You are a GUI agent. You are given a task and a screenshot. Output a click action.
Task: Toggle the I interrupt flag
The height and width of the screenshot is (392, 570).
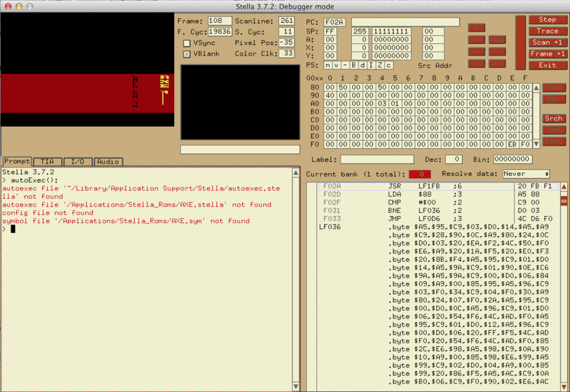click(x=371, y=66)
